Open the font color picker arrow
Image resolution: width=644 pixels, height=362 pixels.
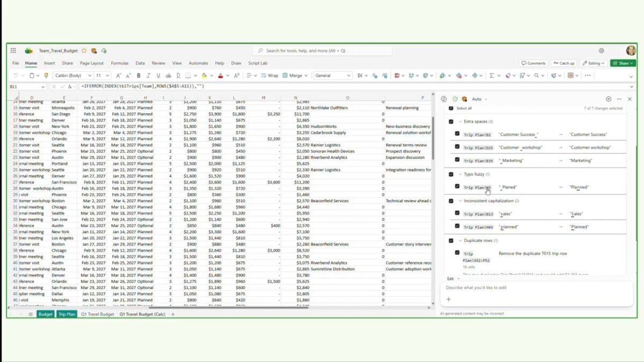coord(228,76)
